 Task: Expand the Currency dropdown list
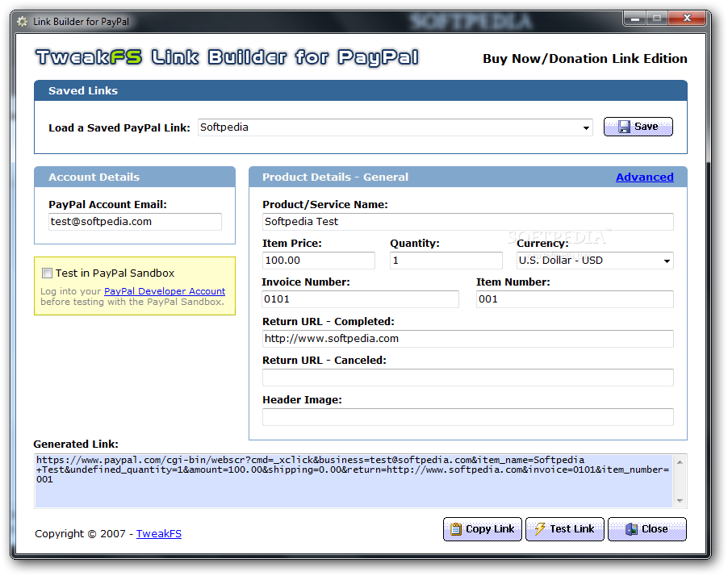(667, 261)
